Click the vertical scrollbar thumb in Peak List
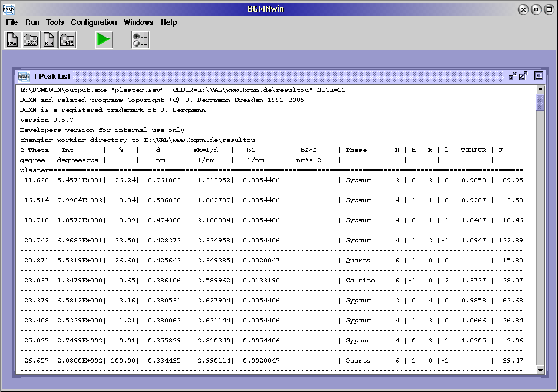 540,103
